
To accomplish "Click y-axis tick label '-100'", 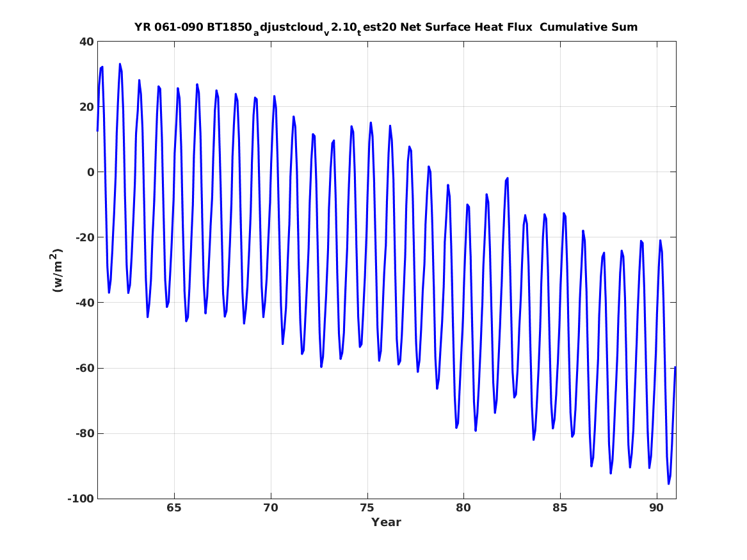I will [x=81, y=499].
